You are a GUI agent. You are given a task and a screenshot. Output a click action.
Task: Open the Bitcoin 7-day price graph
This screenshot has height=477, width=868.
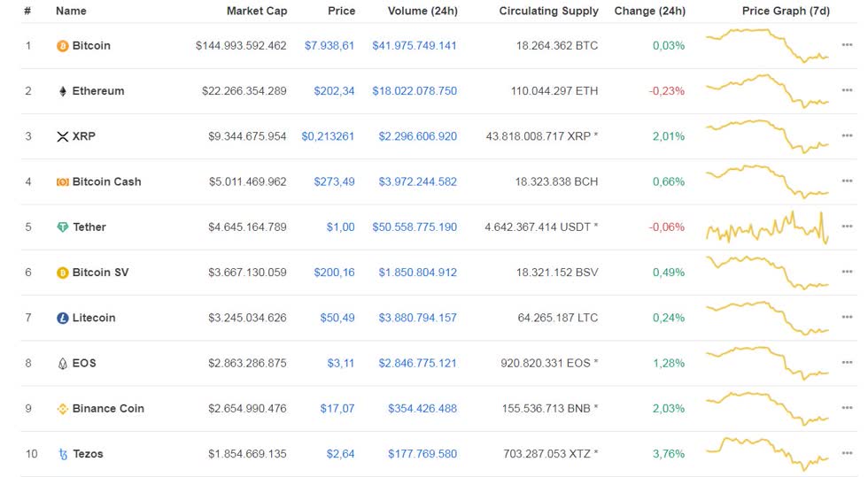coord(767,45)
